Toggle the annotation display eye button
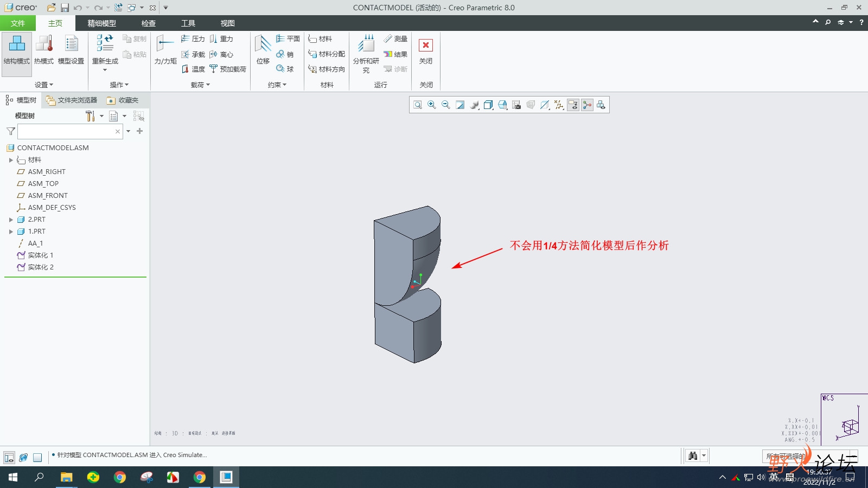 pyautogui.click(x=573, y=105)
